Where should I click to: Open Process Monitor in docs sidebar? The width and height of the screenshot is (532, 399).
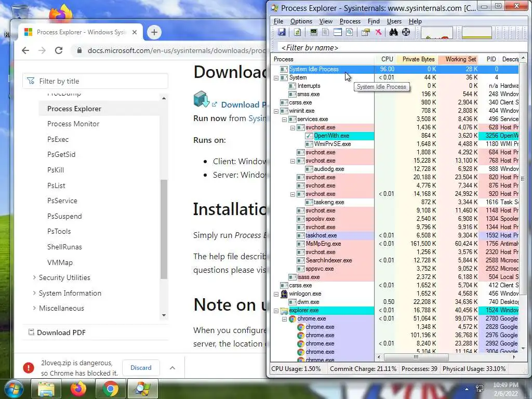click(73, 124)
